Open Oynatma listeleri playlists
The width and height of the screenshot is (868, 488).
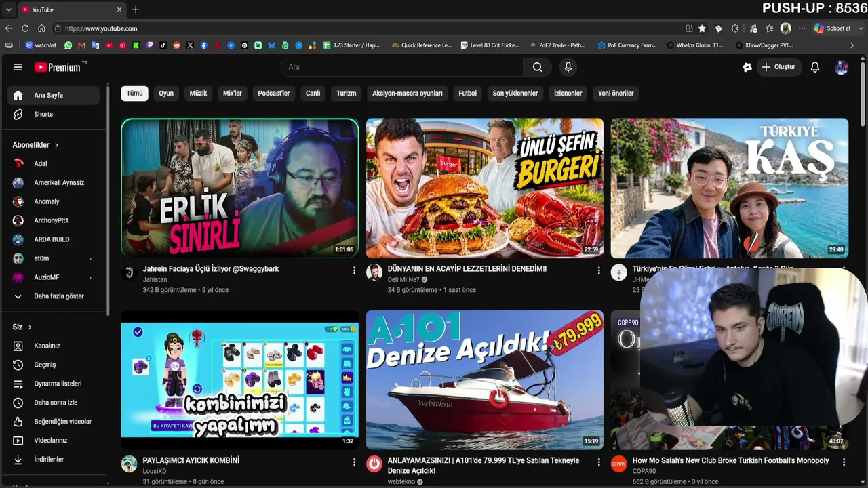click(x=54, y=384)
